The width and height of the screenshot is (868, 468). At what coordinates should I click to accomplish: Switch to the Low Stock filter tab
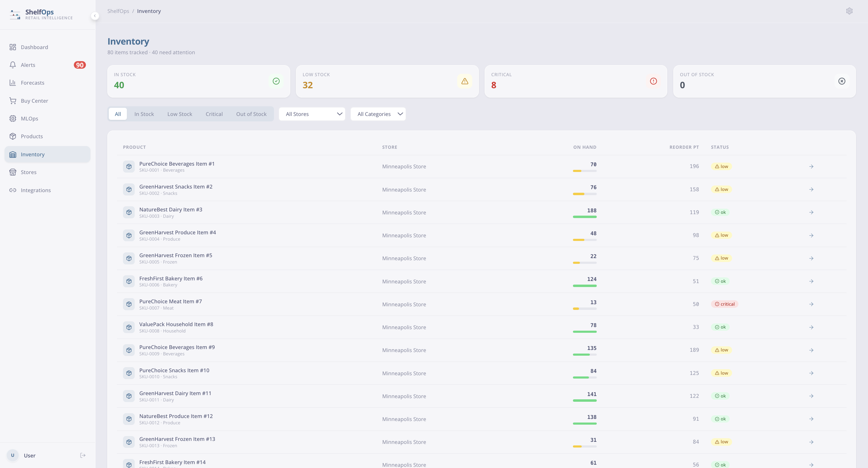(x=180, y=114)
